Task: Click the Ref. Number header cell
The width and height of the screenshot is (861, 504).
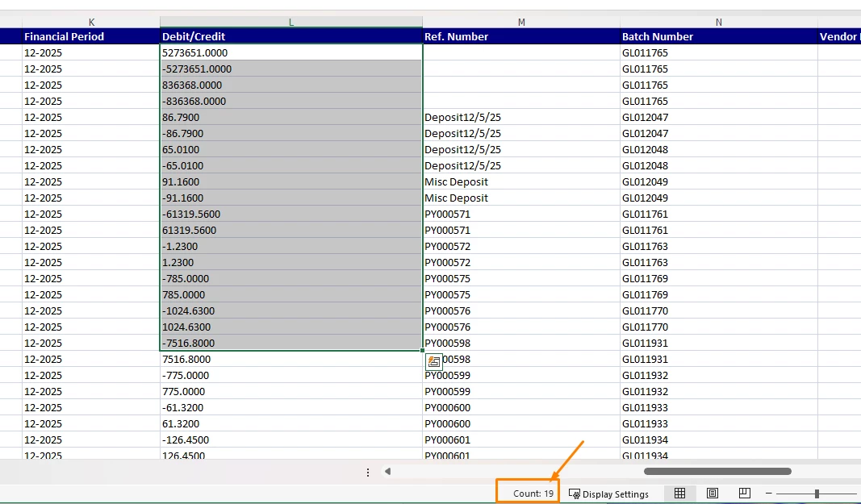Action: 521,36
